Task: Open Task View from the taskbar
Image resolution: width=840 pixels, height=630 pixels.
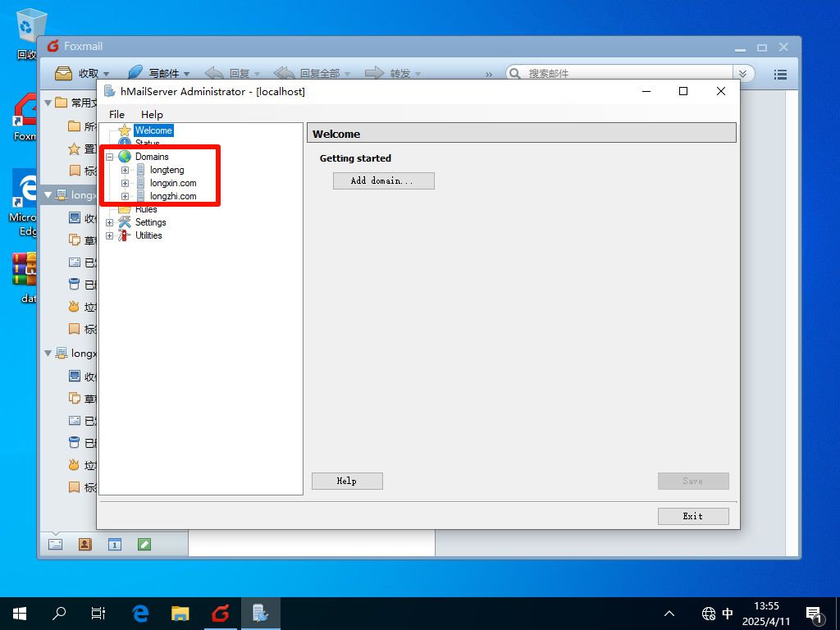Action: click(x=98, y=614)
